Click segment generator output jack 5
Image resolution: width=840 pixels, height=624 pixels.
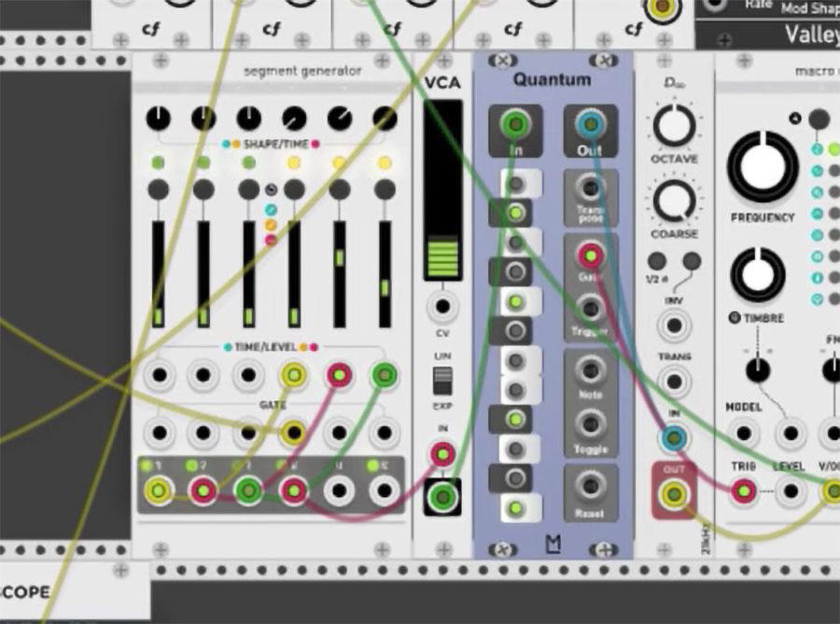click(x=339, y=490)
